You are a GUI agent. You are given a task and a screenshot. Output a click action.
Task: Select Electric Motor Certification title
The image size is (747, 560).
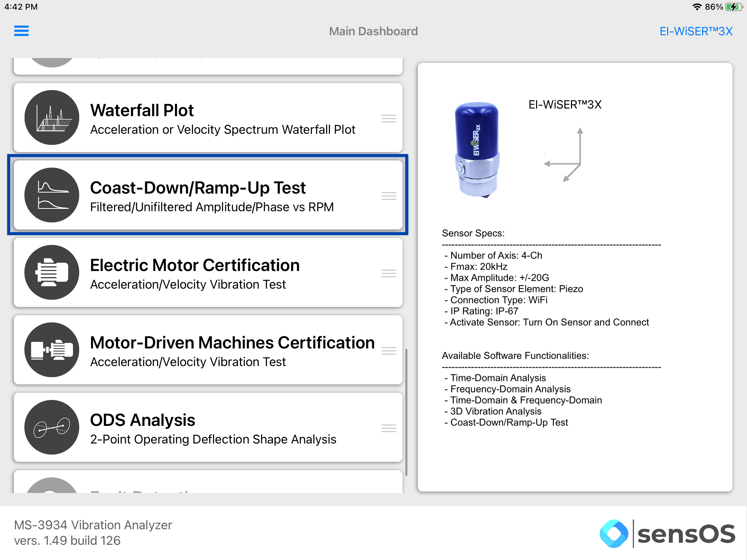click(x=195, y=265)
